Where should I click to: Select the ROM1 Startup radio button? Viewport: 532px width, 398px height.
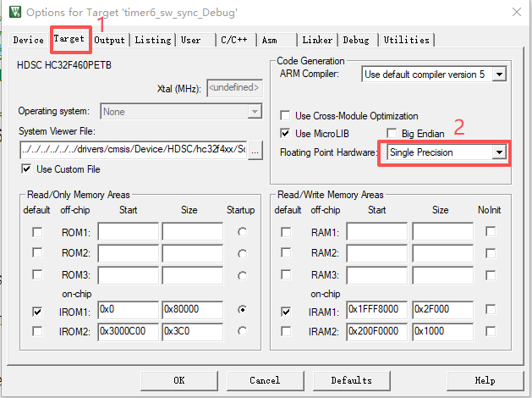point(242,232)
